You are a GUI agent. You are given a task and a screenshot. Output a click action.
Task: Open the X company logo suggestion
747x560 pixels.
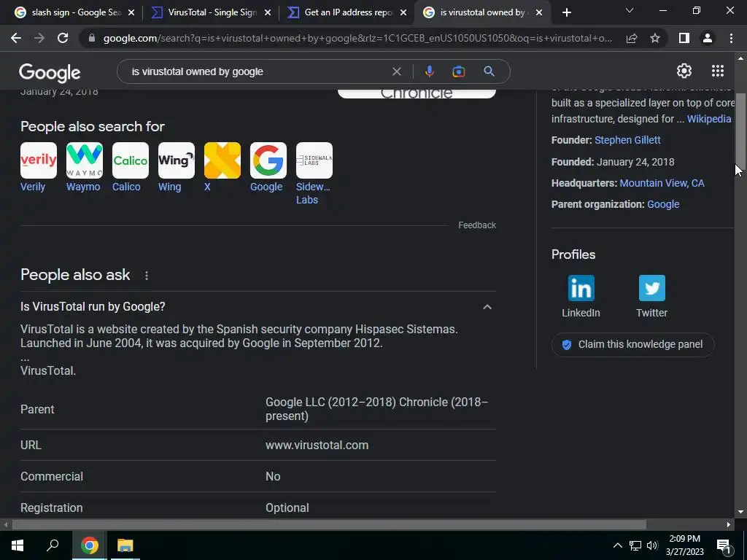tap(222, 160)
